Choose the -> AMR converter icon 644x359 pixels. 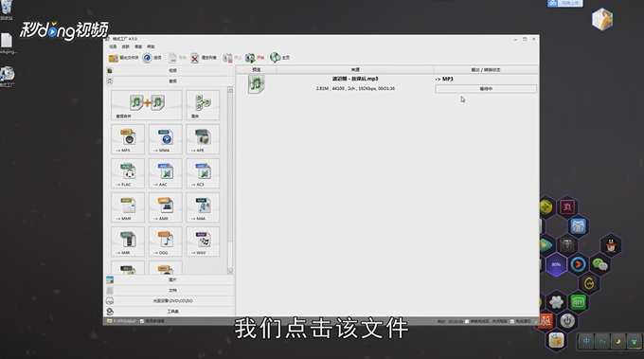165,207
